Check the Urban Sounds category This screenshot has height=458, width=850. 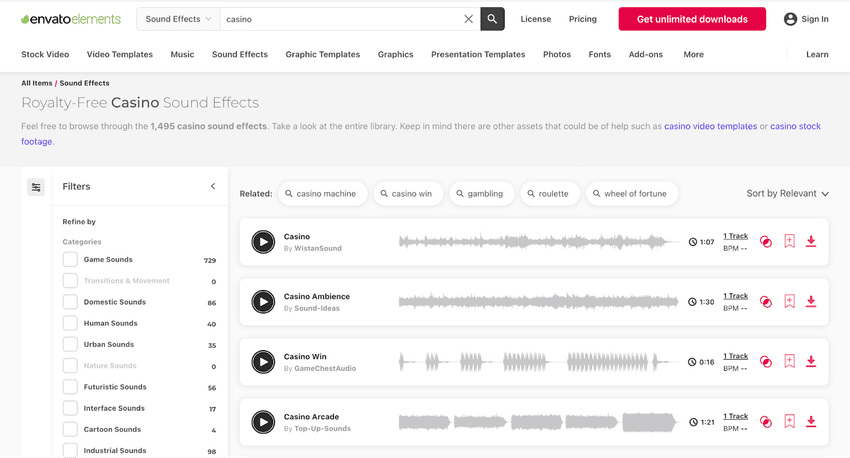(x=70, y=344)
